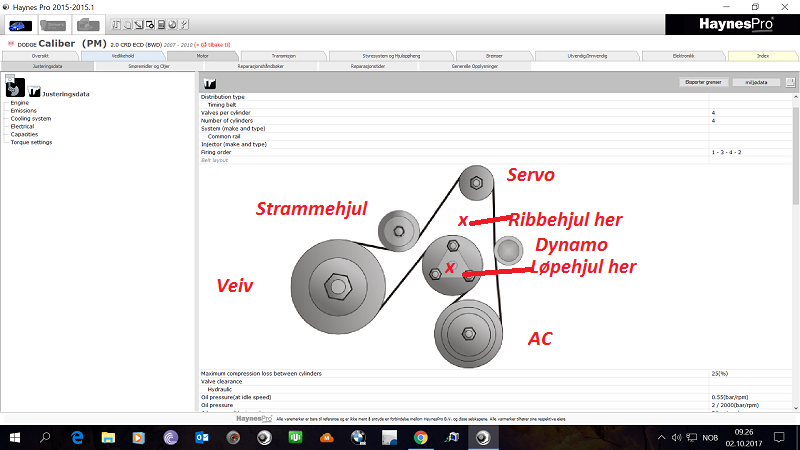Open the greyed Smart toolbar module
This screenshot has width=800, height=450.
pyautogui.click(x=53, y=24)
